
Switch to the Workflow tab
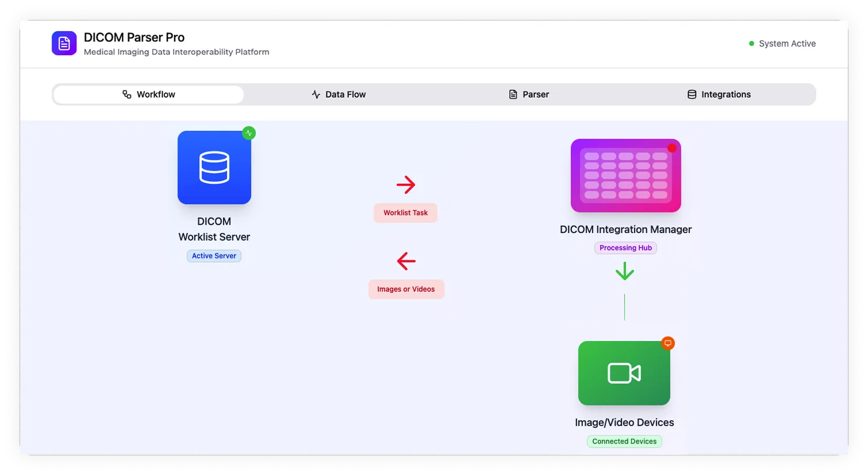149,95
